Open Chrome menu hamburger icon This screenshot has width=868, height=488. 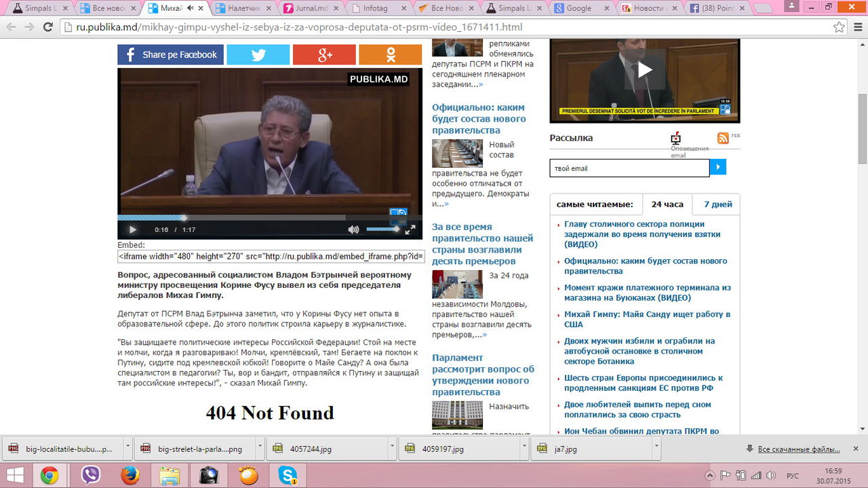pyautogui.click(x=859, y=27)
